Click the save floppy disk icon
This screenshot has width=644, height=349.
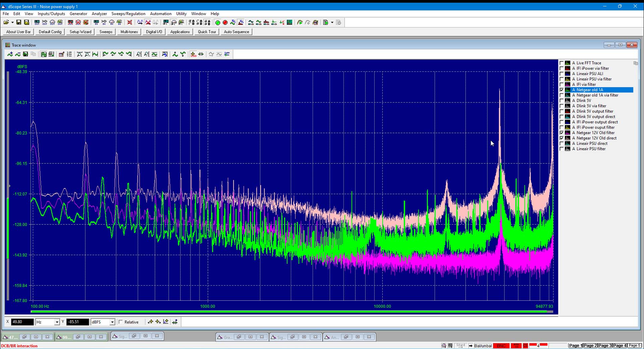click(x=19, y=22)
